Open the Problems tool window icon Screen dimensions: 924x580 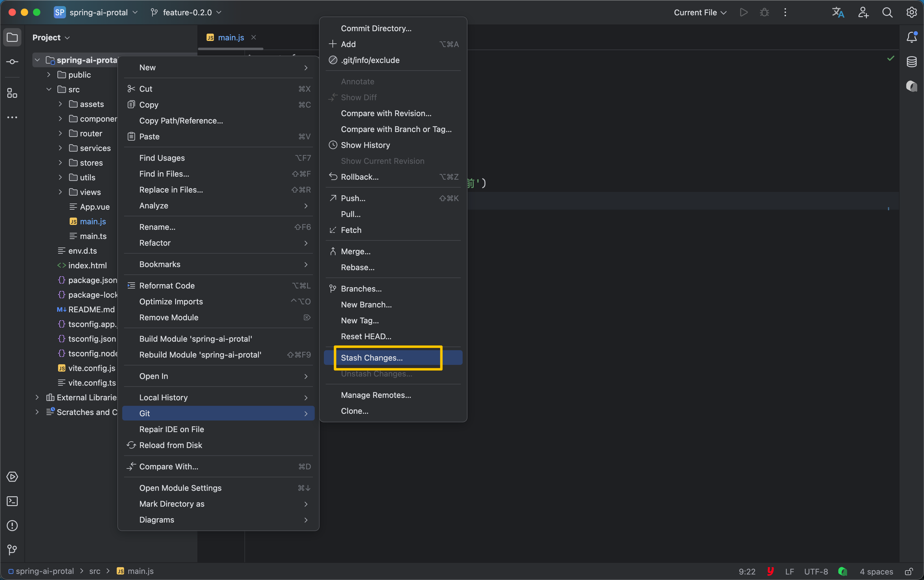click(x=12, y=526)
